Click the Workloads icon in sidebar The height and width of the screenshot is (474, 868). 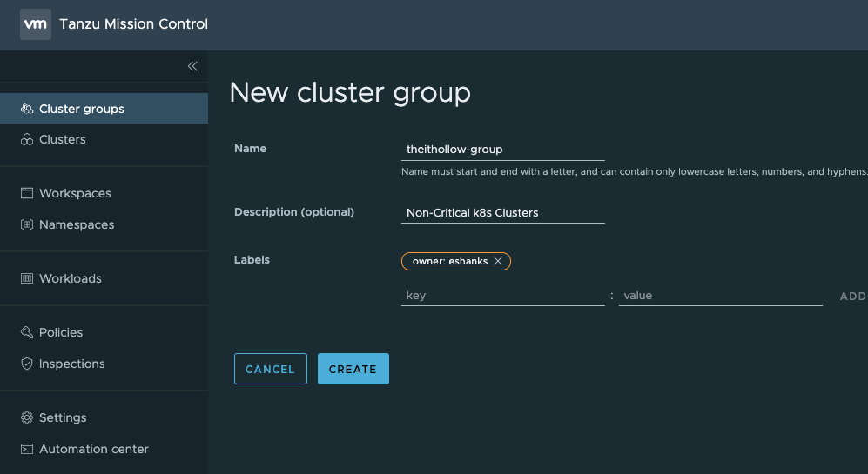coord(27,278)
